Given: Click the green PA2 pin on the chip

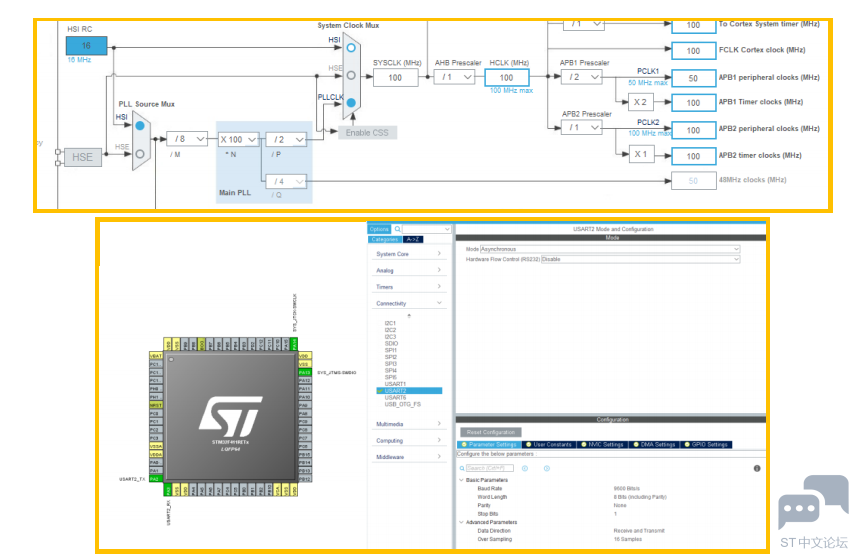Looking at the screenshot, I should point(155,479).
